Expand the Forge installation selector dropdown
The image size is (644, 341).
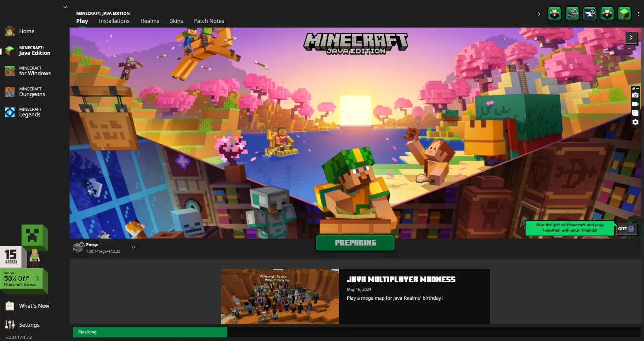coord(133,247)
